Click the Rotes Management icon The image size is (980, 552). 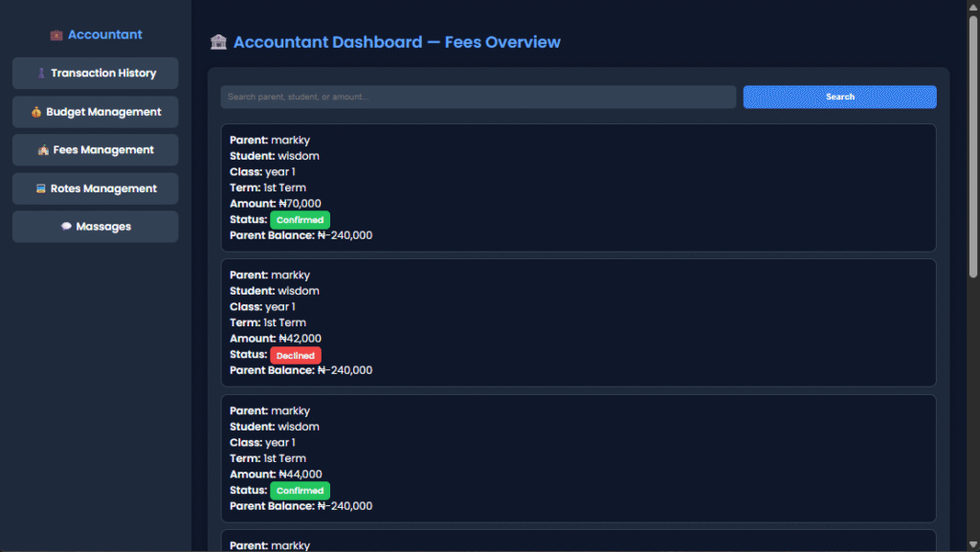pos(40,188)
